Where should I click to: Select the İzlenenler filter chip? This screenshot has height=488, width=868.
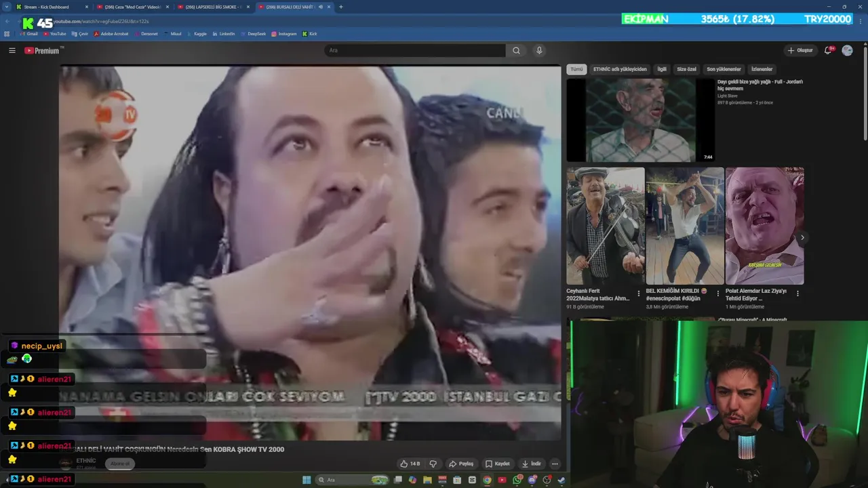[x=762, y=69]
